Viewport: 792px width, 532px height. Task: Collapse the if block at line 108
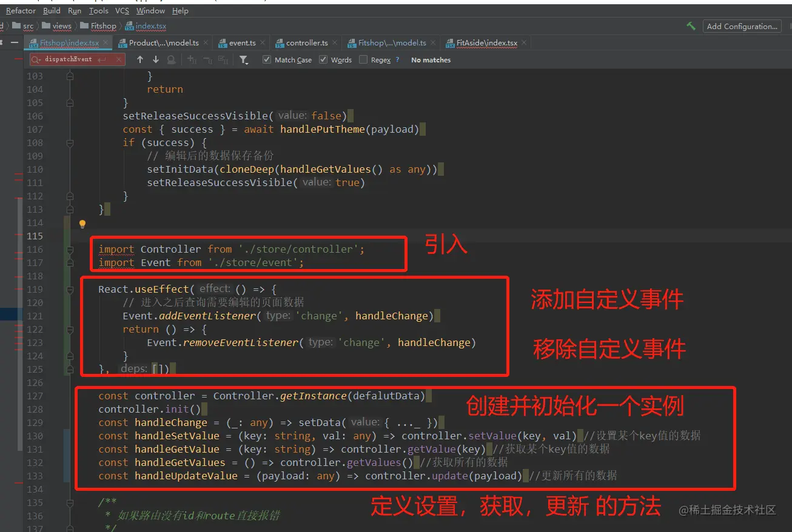pyautogui.click(x=70, y=142)
